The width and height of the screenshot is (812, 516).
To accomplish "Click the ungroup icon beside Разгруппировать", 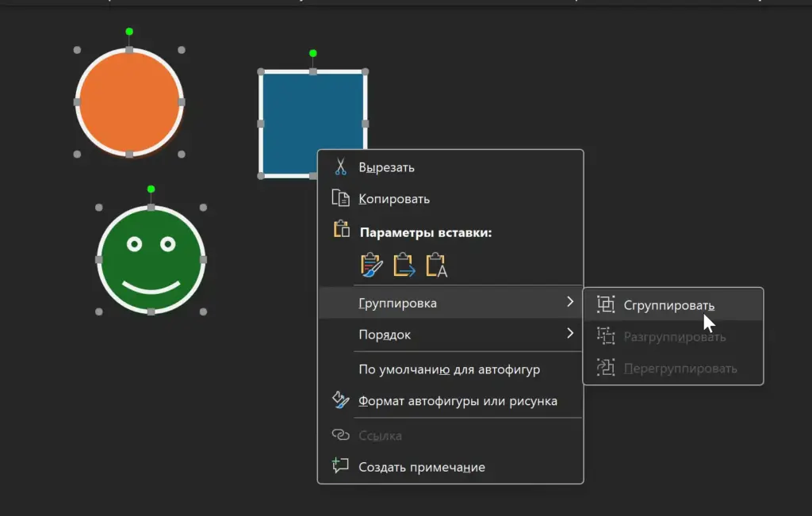I will coord(605,336).
